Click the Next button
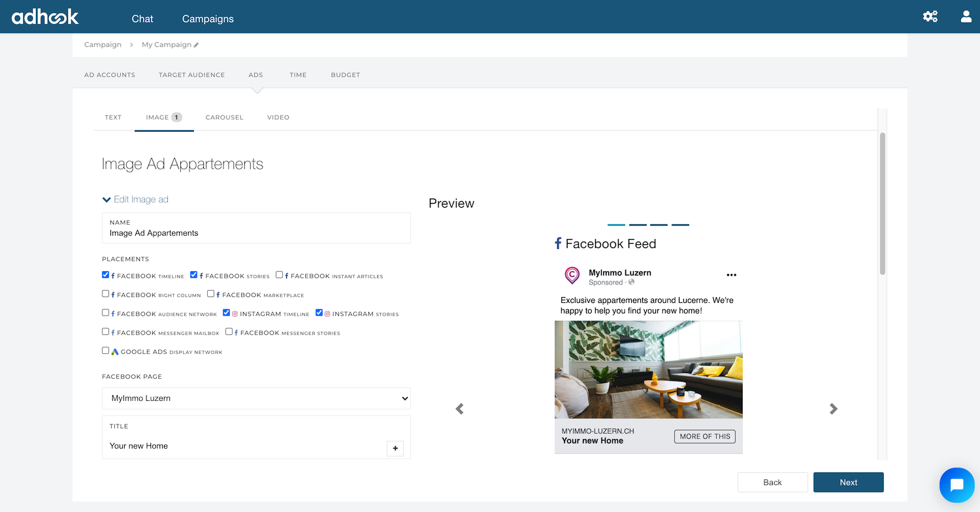This screenshot has height=512, width=980. pos(849,482)
